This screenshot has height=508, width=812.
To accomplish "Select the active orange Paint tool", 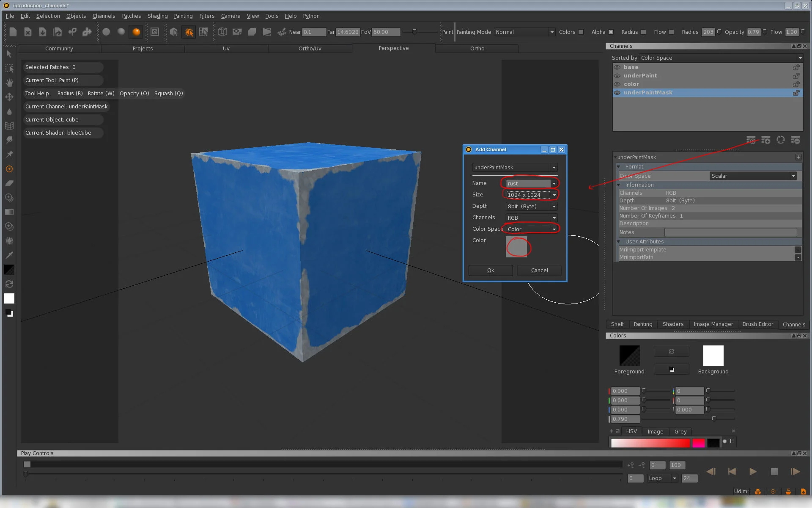I will (9, 169).
